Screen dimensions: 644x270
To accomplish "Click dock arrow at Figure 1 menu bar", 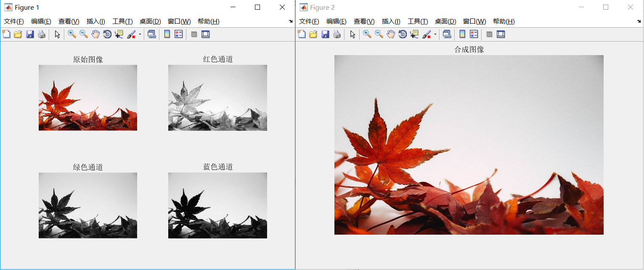I will pyautogui.click(x=291, y=21).
